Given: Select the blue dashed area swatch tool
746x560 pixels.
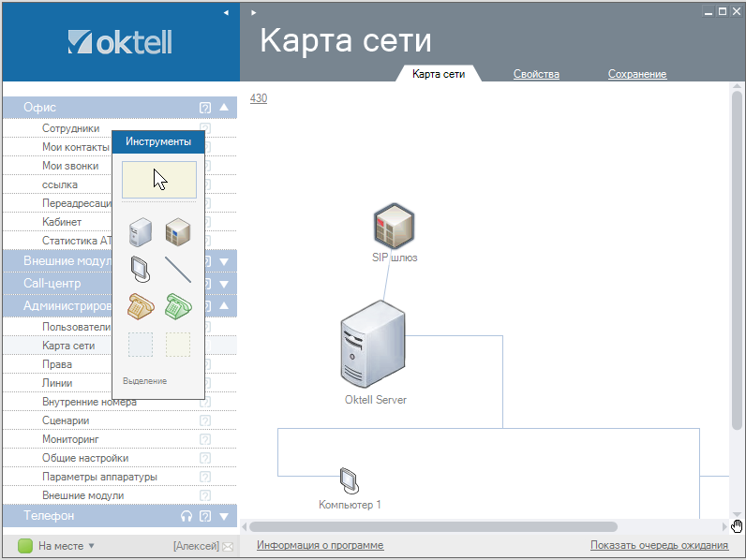Looking at the screenshot, I should (x=139, y=345).
